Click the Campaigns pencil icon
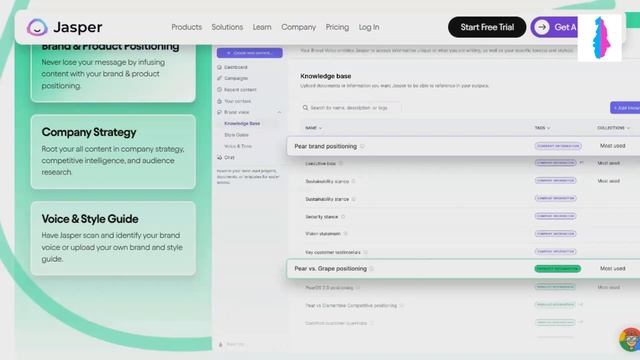The width and height of the screenshot is (640, 360). 220,78
